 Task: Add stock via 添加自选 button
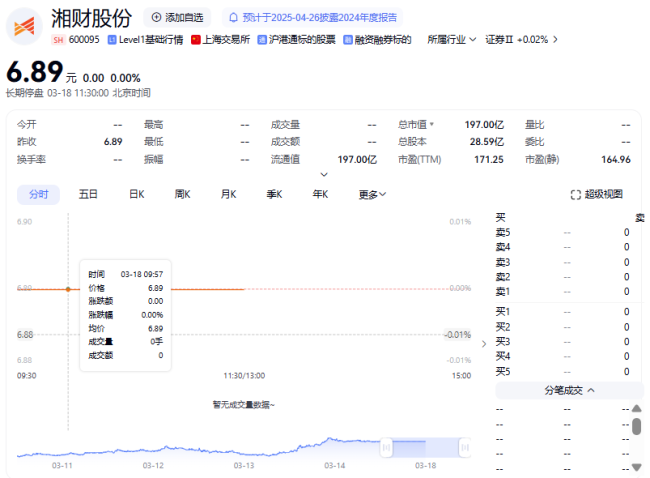[177, 17]
